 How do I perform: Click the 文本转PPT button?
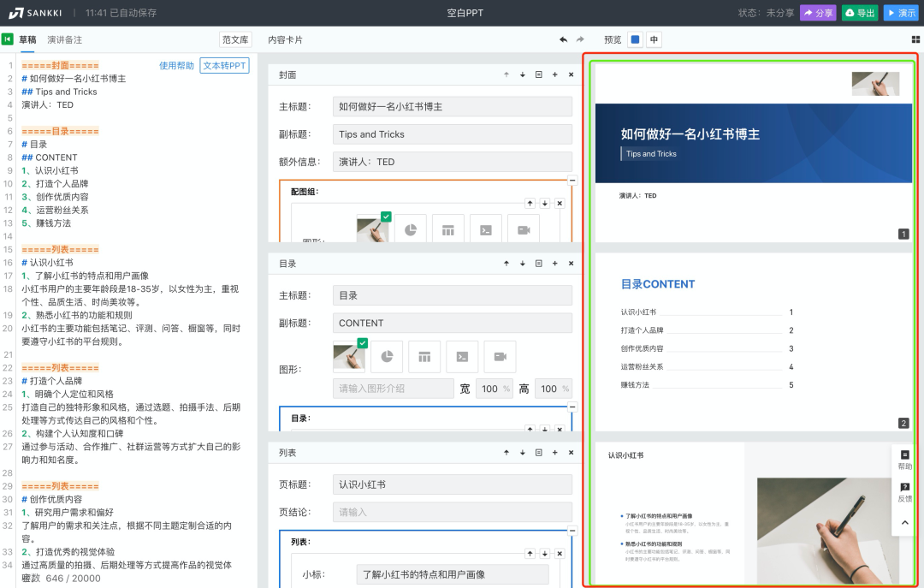click(224, 65)
